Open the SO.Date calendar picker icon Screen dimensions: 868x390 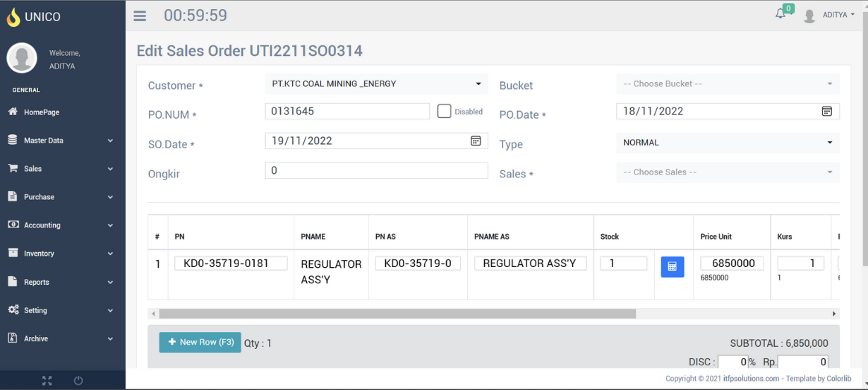point(476,141)
